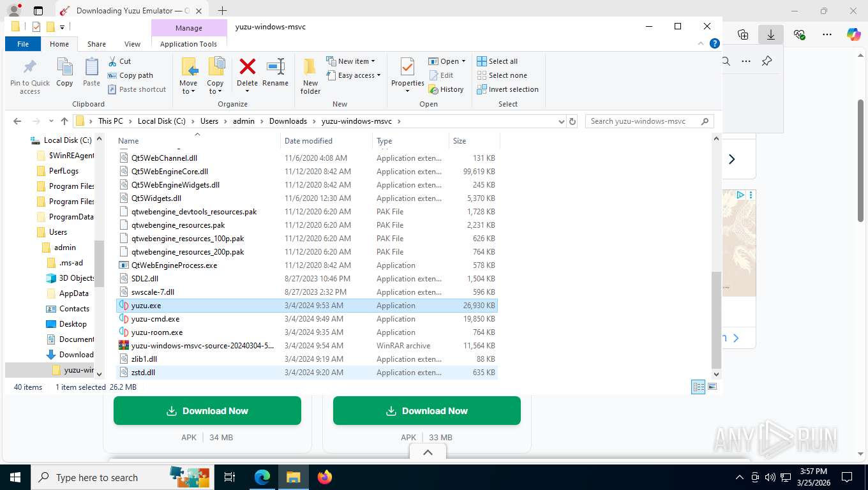Viewport: 868px width, 490px height.
Task: Open Microsoft Edge from the taskbar
Action: [262, 477]
